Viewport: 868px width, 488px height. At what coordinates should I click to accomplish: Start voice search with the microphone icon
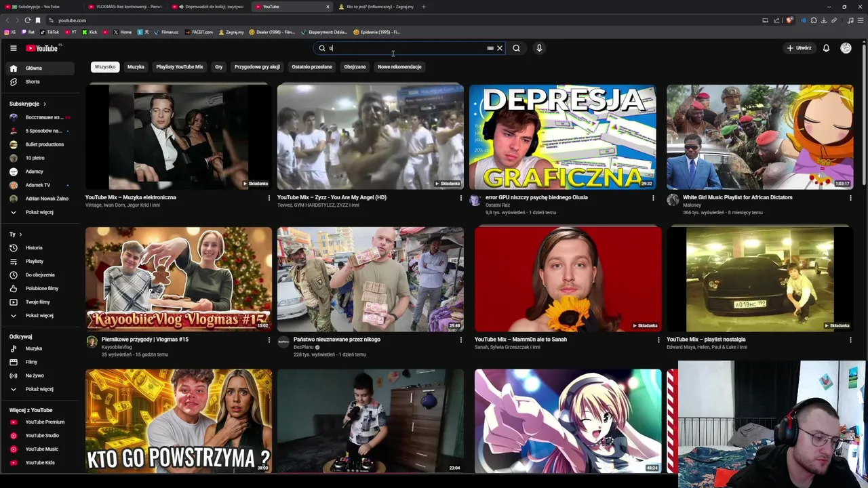(539, 48)
